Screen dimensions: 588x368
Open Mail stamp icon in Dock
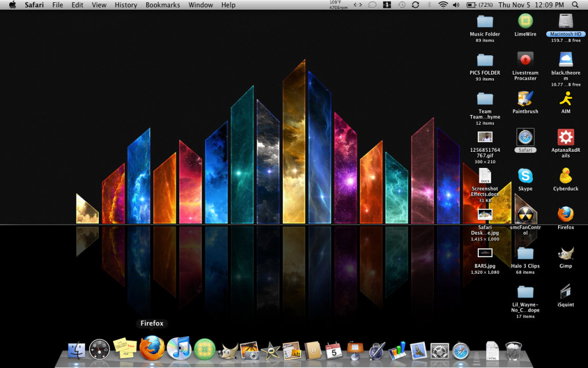418,351
